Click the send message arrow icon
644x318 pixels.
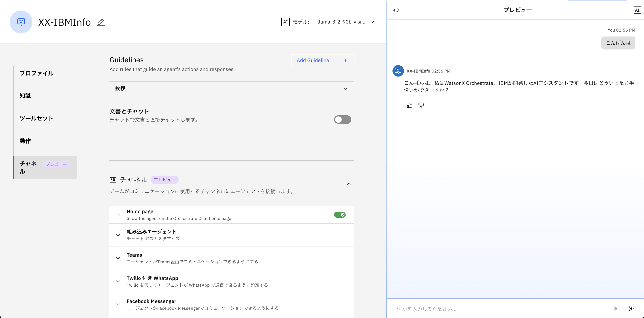(x=631, y=309)
